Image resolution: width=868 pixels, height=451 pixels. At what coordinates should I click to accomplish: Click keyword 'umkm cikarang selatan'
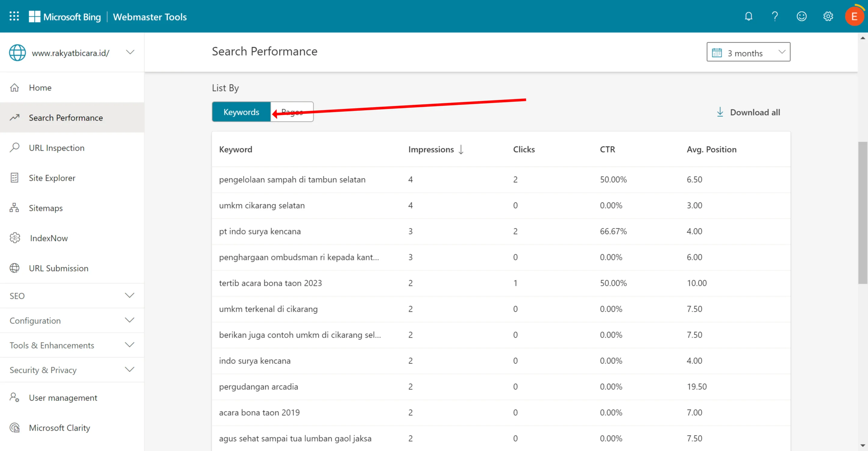[x=262, y=205]
